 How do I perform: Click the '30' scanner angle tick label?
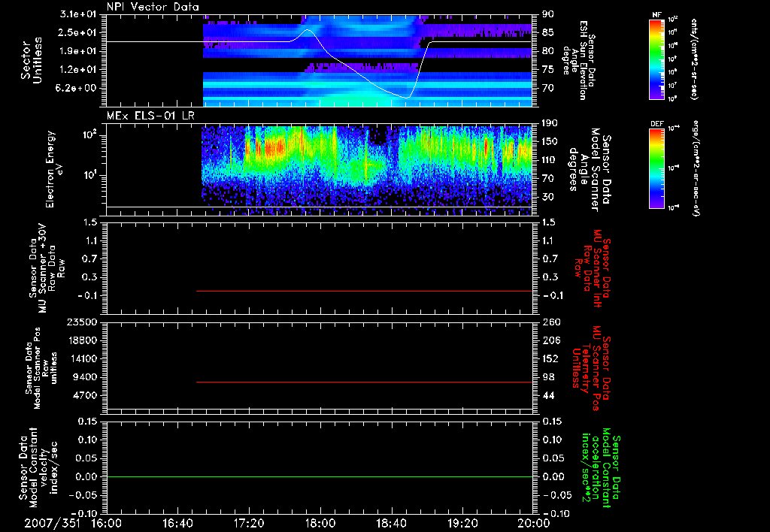(548, 197)
